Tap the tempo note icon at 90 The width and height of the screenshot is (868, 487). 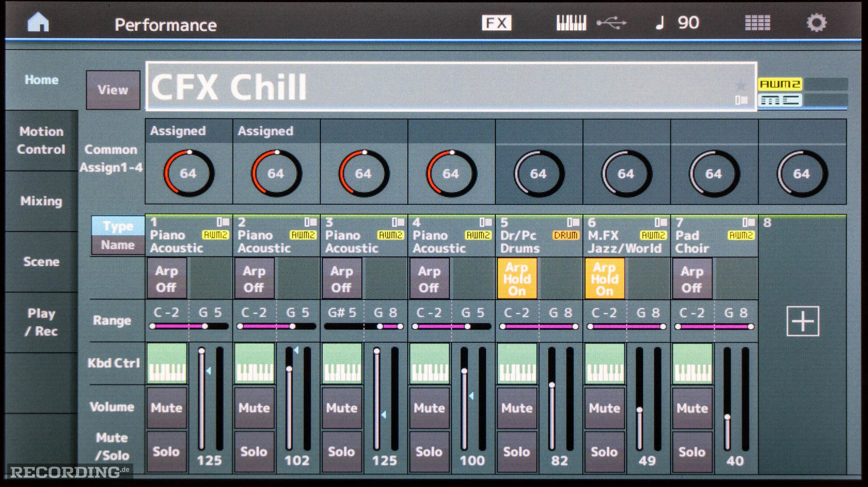660,23
